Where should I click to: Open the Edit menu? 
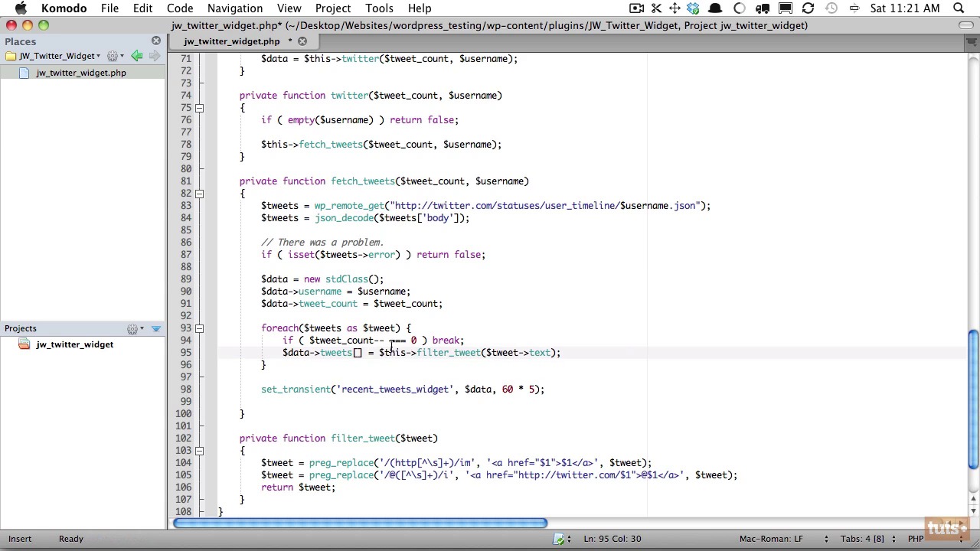click(142, 8)
